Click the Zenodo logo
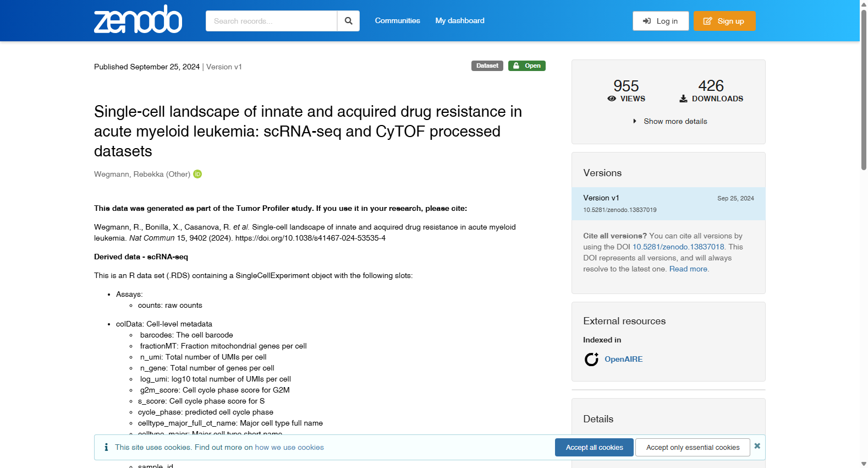The width and height of the screenshot is (868, 468). [x=138, y=19]
